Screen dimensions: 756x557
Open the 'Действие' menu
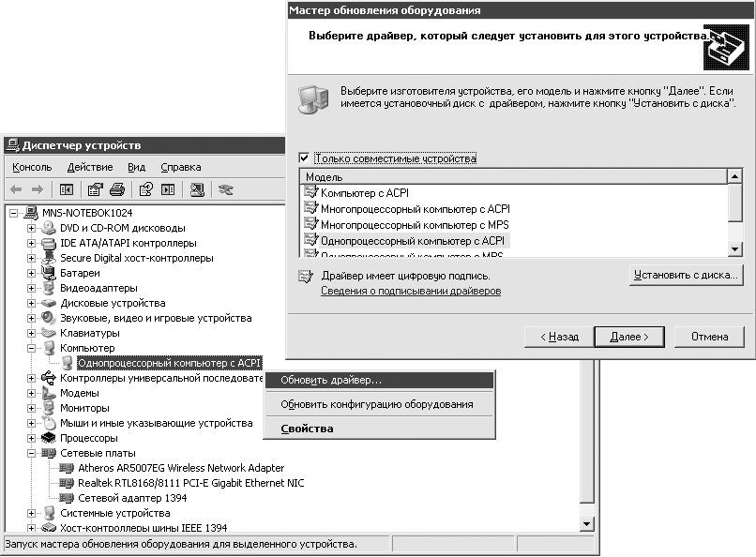pos(90,167)
